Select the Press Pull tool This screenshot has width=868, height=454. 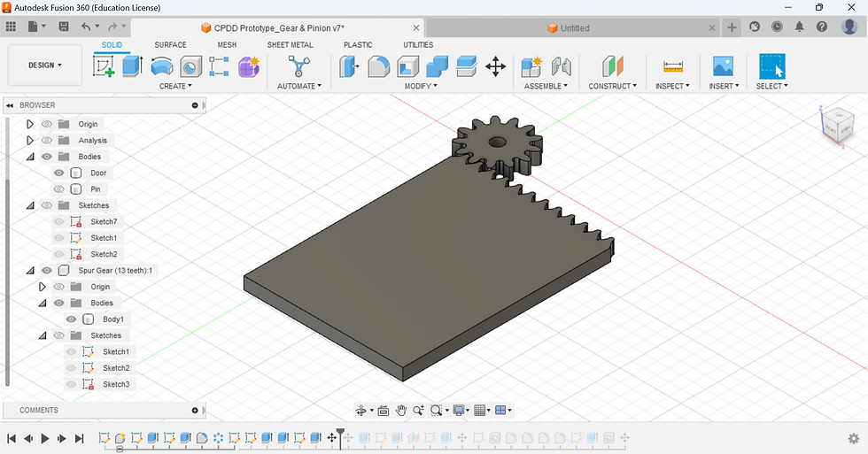(349, 67)
